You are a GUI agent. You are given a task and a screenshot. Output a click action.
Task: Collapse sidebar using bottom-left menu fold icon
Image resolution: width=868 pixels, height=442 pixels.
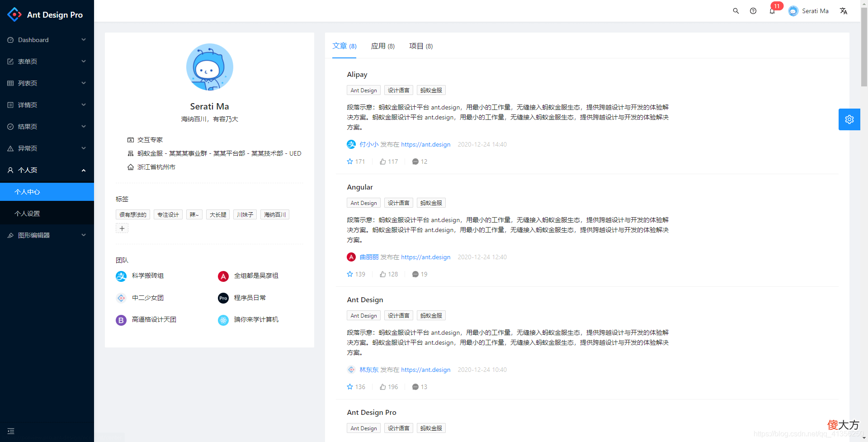(11, 431)
